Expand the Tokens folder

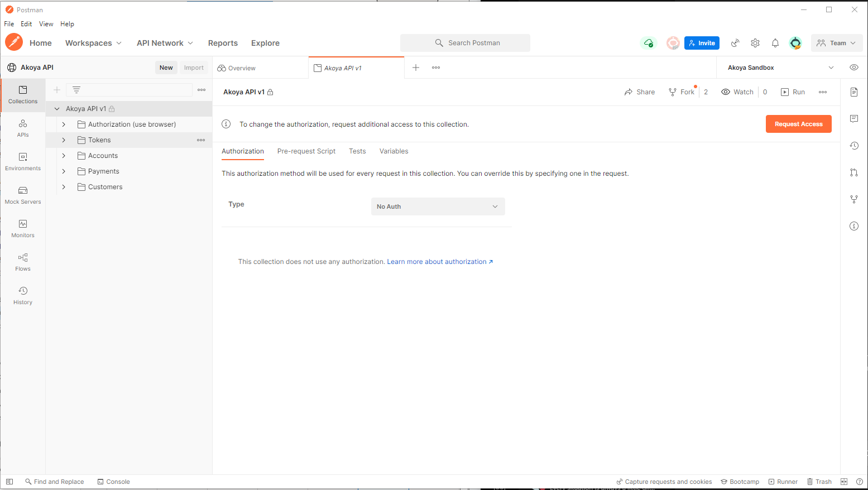click(64, 140)
